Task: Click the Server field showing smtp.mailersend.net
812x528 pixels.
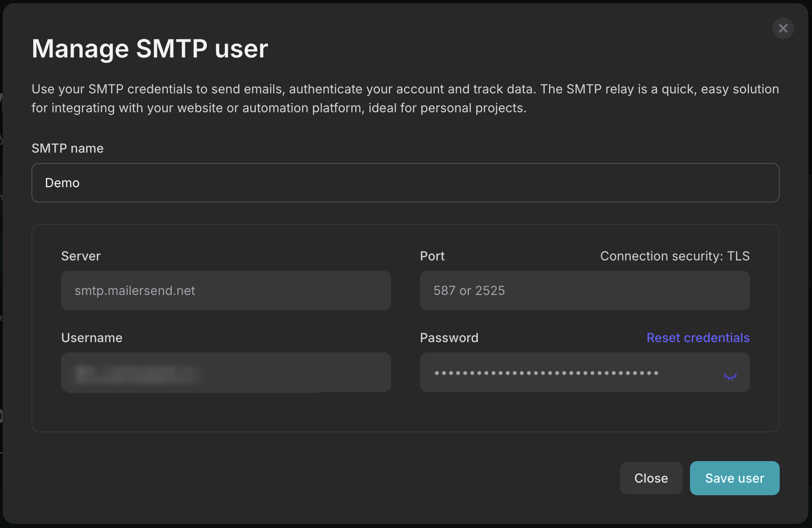Action: (x=226, y=290)
